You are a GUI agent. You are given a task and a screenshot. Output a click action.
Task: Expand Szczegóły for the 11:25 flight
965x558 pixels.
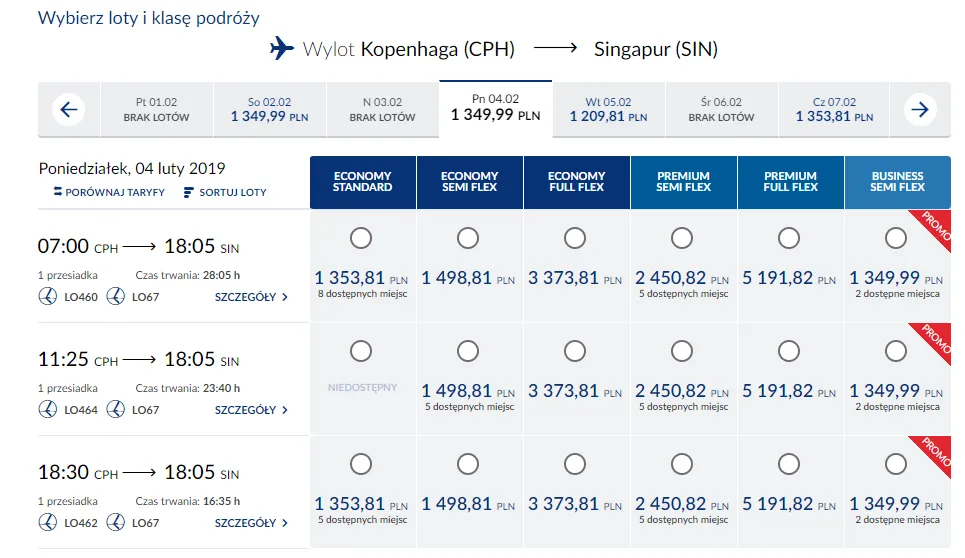coord(251,410)
